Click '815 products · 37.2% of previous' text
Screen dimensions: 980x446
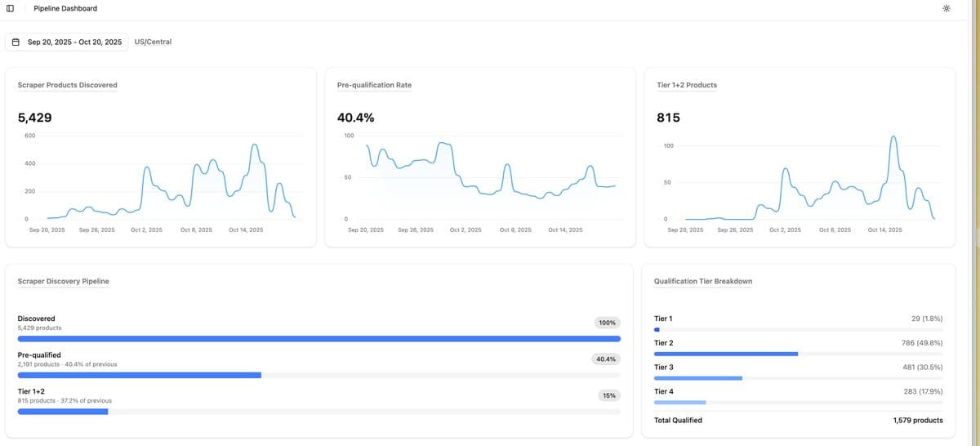click(65, 401)
